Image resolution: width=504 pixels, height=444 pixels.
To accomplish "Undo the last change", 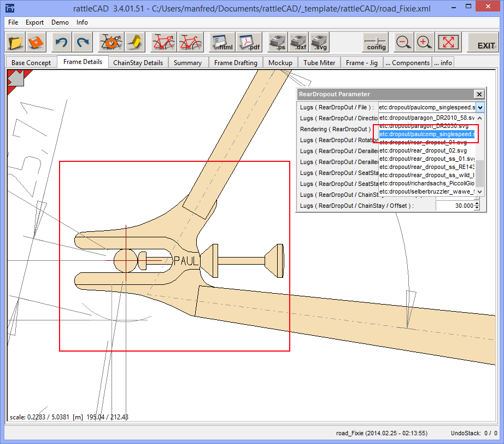I will (x=62, y=42).
